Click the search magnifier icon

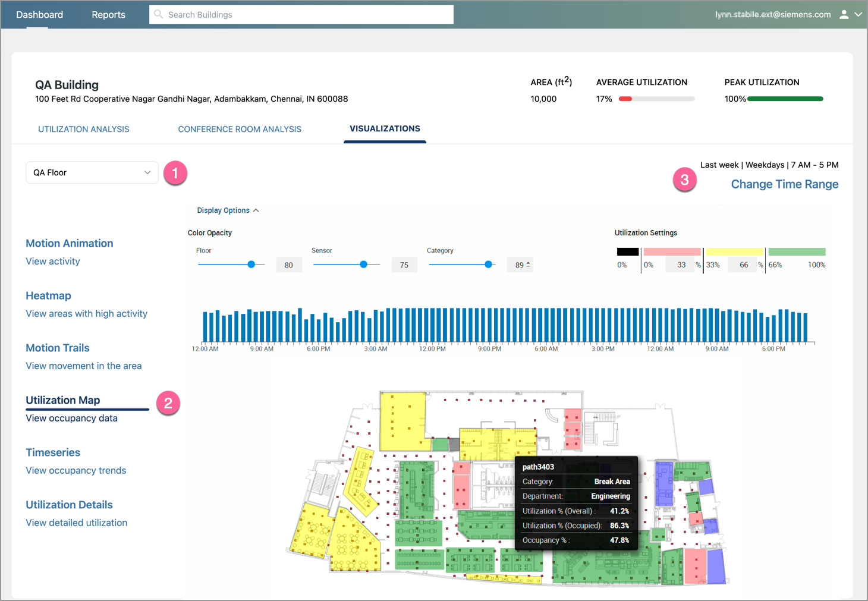(x=158, y=14)
